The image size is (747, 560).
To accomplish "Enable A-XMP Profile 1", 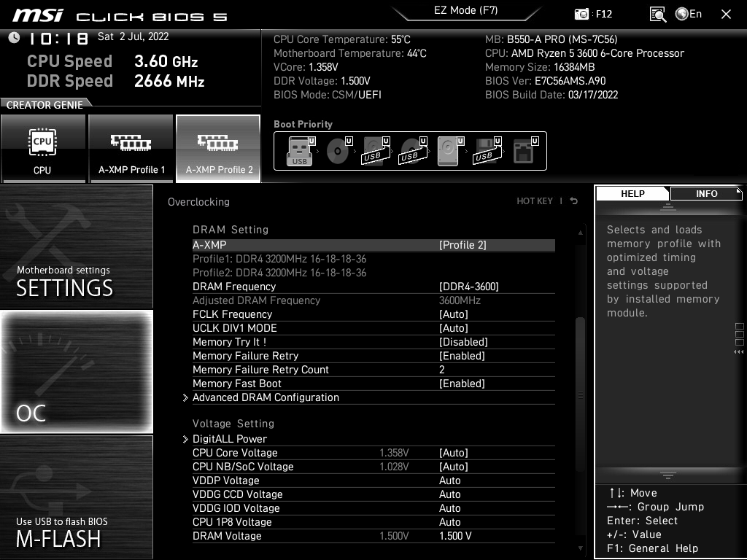I will (131, 148).
